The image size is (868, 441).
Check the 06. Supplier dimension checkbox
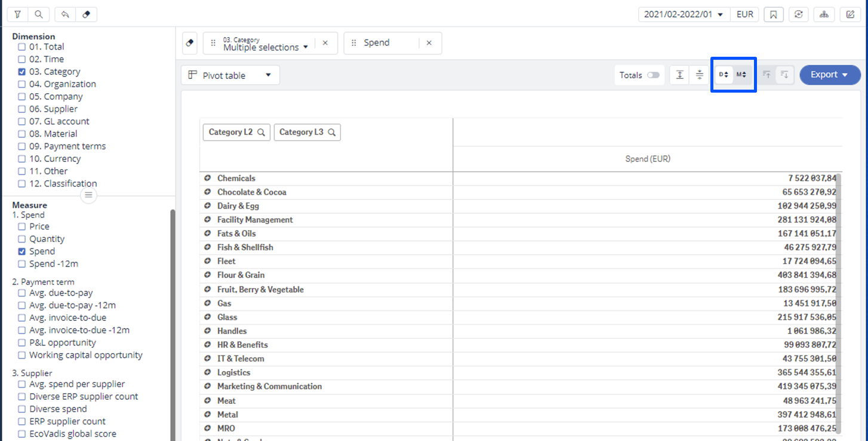tap(22, 109)
